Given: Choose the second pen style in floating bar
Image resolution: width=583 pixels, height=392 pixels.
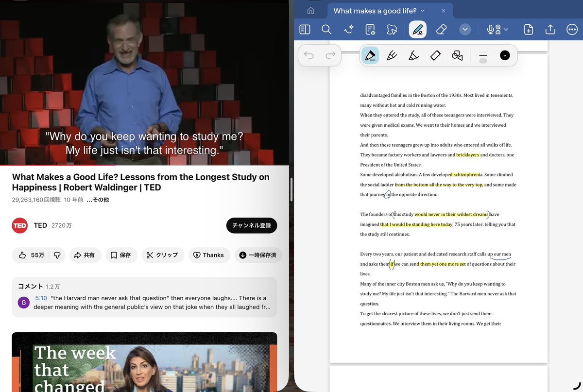Looking at the screenshot, I should pyautogui.click(x=392, y=55).
